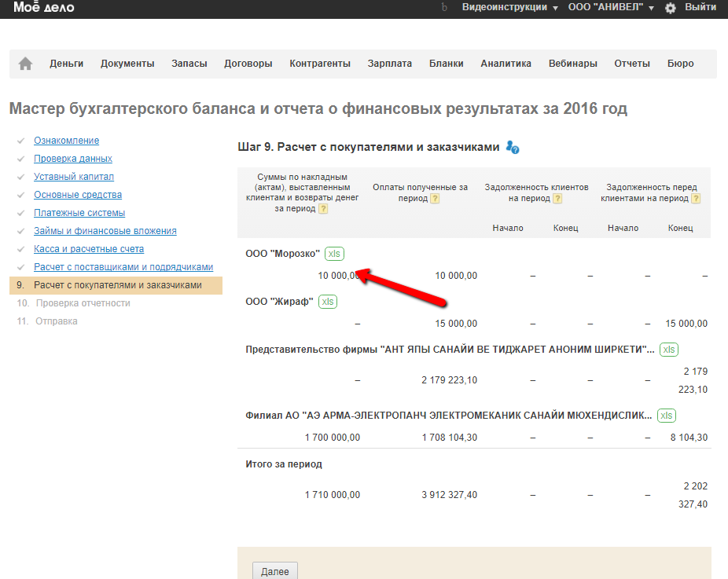Image resolution: width=728 pixels, height=579 pixels.
Task: Click the Выйти logout link
Action: coord(700,7)
